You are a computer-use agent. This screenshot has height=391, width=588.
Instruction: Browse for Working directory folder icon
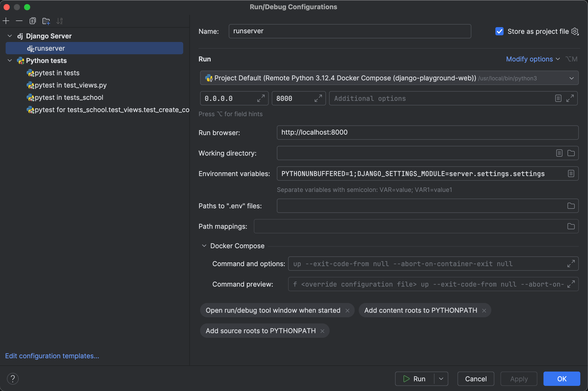tap(571, 153)
